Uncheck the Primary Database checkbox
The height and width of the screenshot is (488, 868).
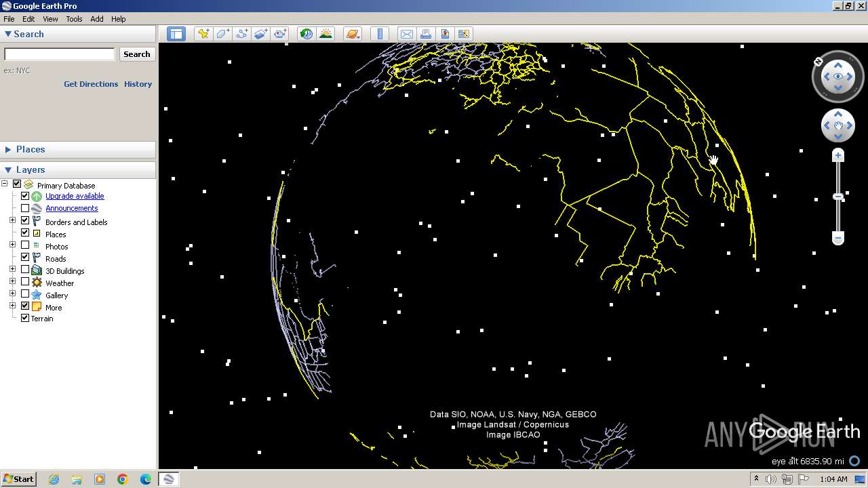click(17, 184)
